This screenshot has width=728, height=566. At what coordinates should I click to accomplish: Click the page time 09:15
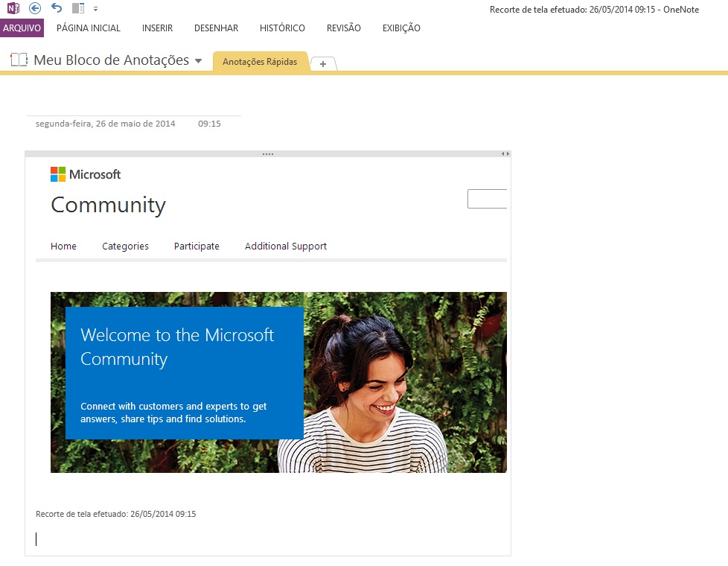pos(209,124)
